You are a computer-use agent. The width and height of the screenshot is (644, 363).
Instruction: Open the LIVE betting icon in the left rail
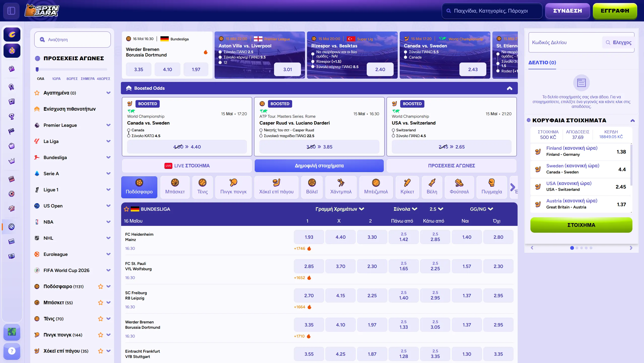(12, 241)
